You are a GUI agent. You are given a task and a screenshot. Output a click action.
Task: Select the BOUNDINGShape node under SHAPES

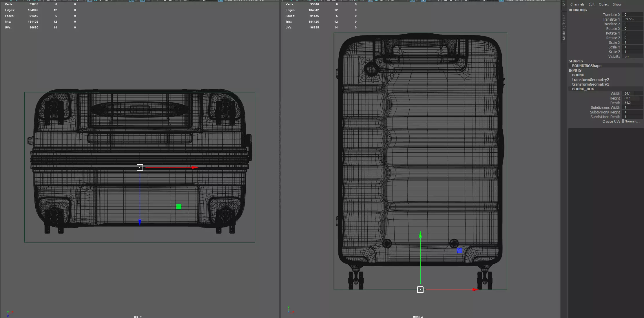587,66
